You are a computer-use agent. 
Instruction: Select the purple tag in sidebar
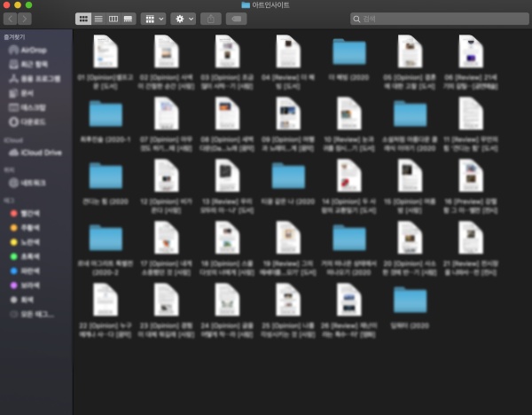pyautogui.click(x=25, y=286)
